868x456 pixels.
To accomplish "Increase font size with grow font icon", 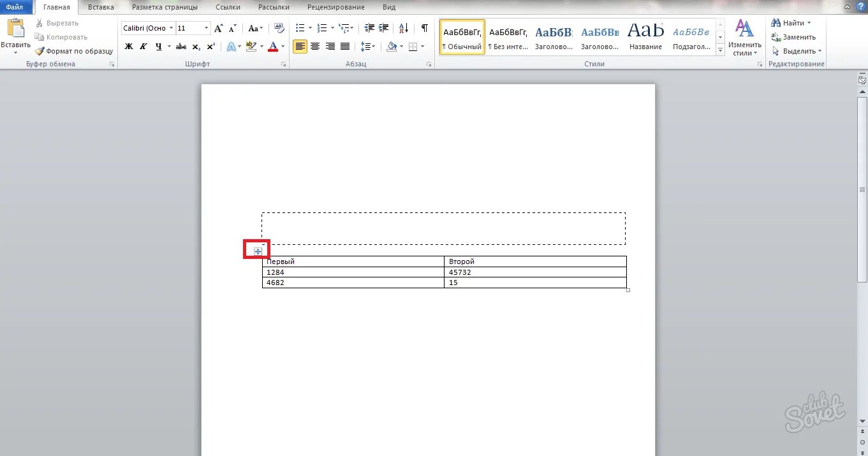I will (x=219, y=28).
